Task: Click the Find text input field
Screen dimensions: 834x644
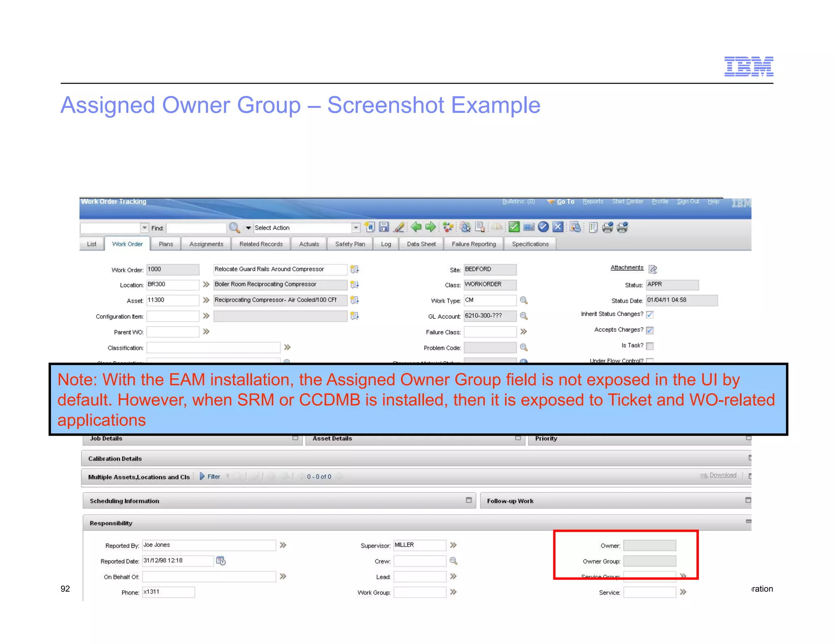Action: pyautogui.click(x=196, y=228)
